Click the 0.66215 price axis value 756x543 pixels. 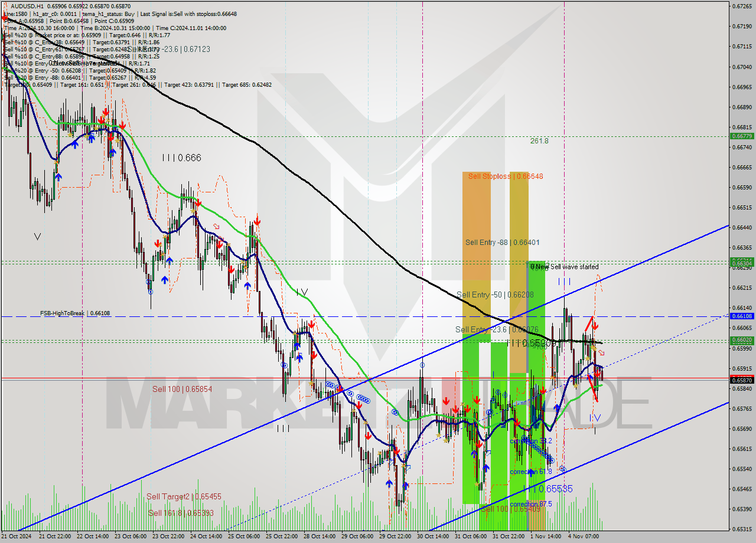coord(742,287)
